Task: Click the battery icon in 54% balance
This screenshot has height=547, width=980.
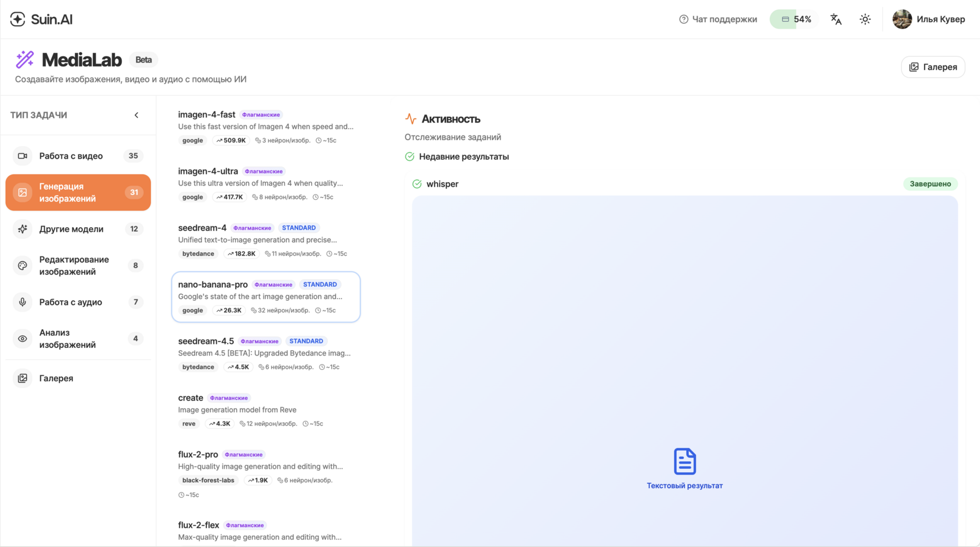Action: point(786,19)
